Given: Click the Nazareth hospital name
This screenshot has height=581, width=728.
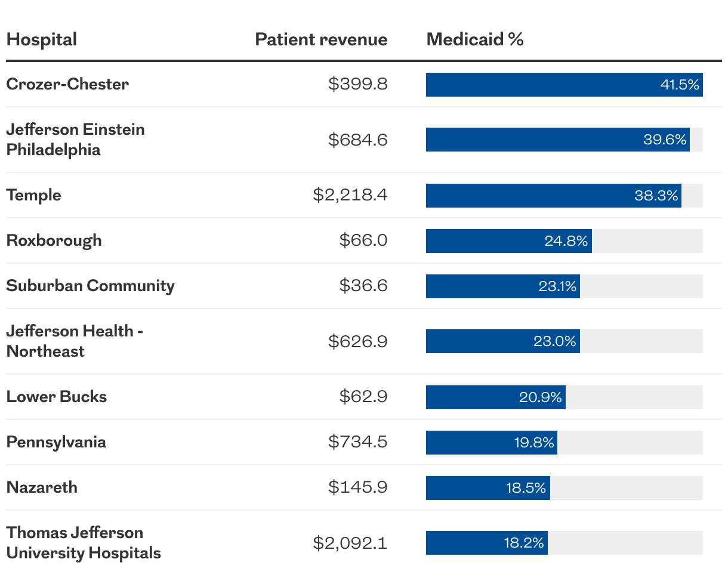Looking at the screenshot, I should coord(42,487).
